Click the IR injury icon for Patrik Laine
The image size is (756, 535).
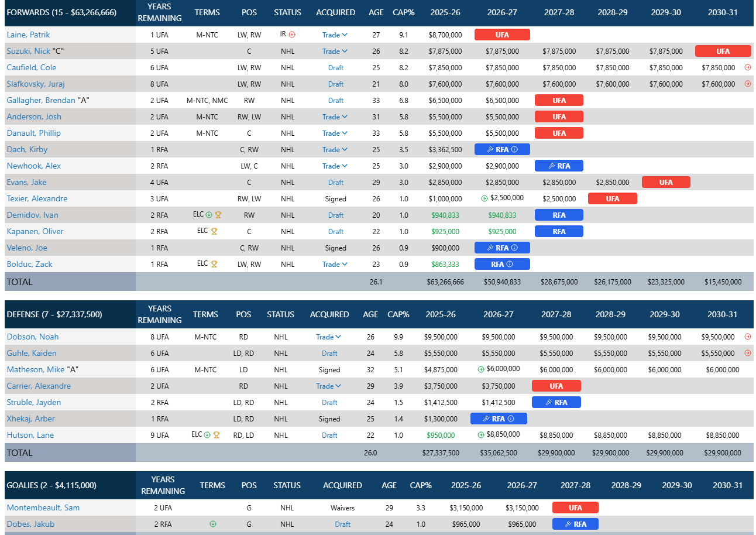292,35
